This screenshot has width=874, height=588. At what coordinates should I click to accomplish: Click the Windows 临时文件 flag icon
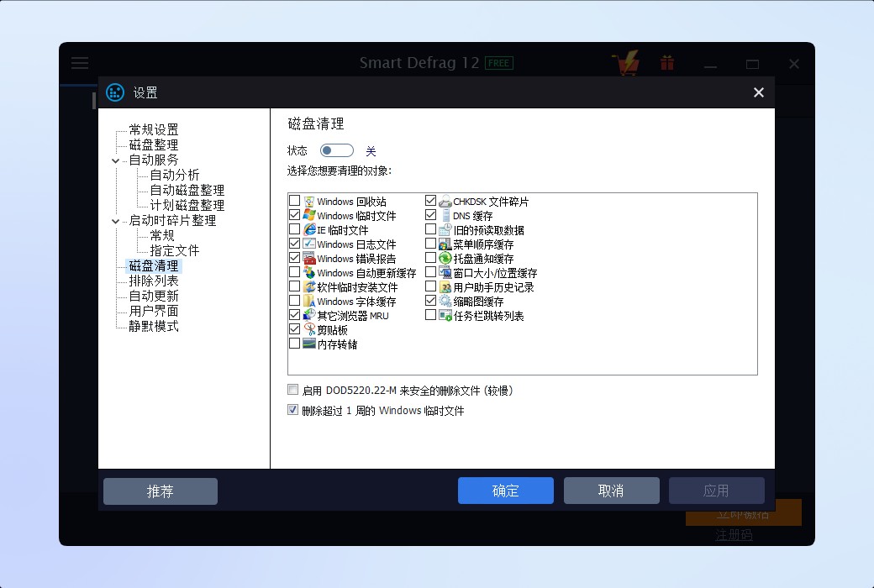(309, 216)
